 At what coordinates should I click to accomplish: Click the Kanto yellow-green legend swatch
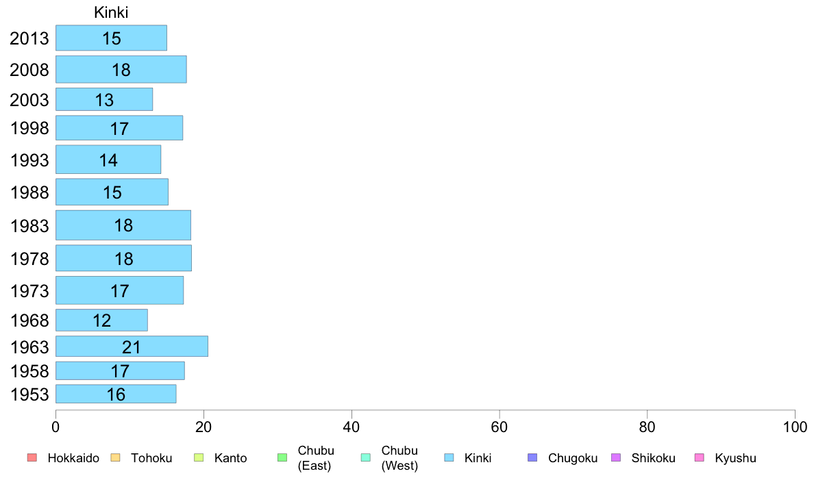[199, 457]
